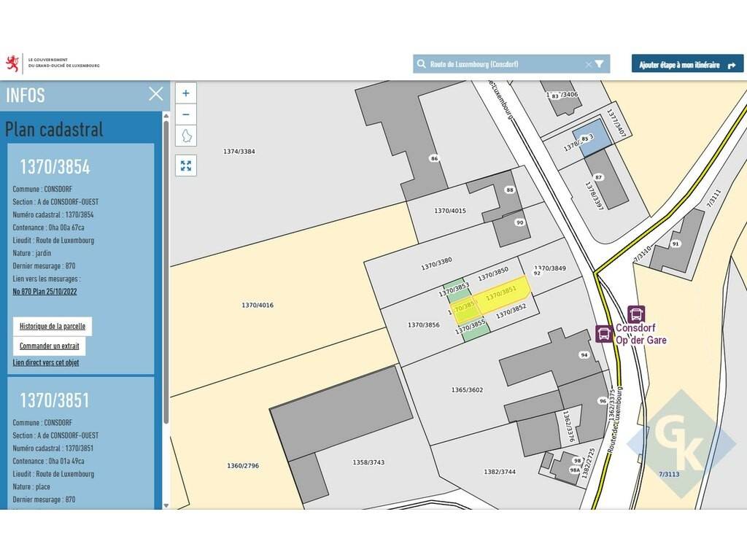Image resolution: width=747 pixels, height=560 pixels.
Task: Click the Luxembourg full-extent outline icon
Action: tap(186, 136)
